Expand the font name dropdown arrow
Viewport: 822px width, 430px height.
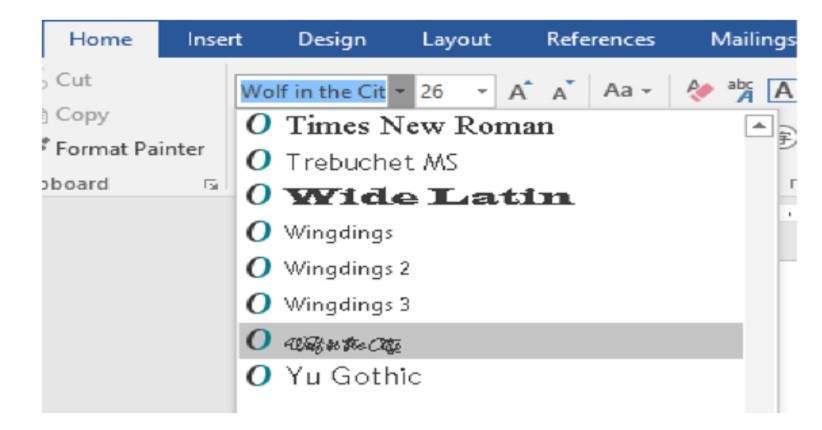click(x=401, y=92)
